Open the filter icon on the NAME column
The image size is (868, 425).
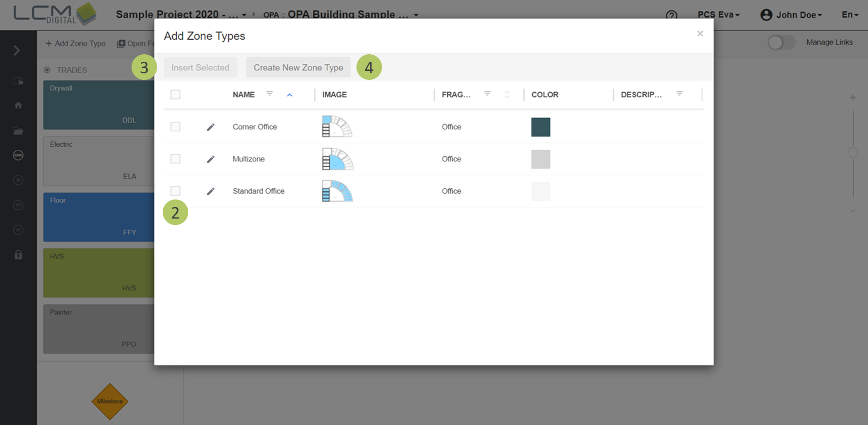click(270, 94)
